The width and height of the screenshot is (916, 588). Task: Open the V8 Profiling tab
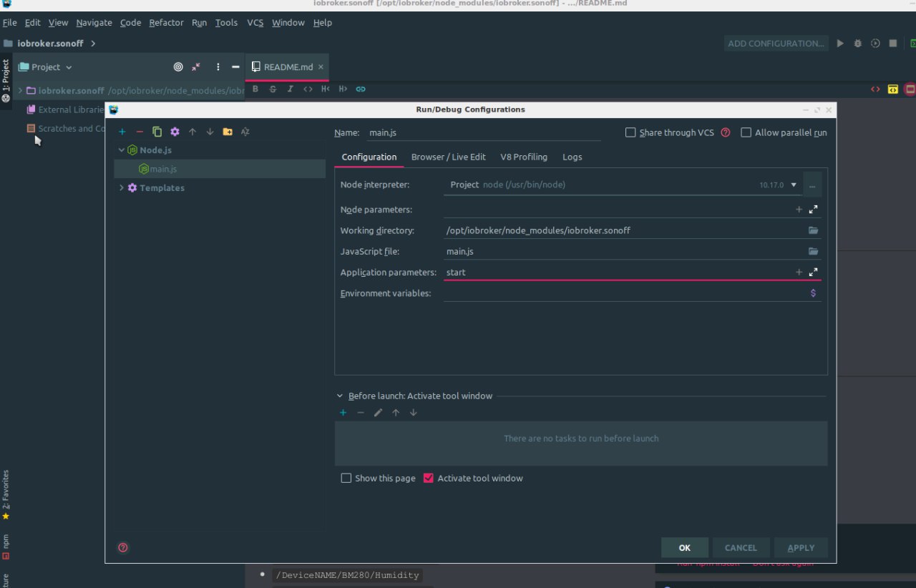(524, 157)
